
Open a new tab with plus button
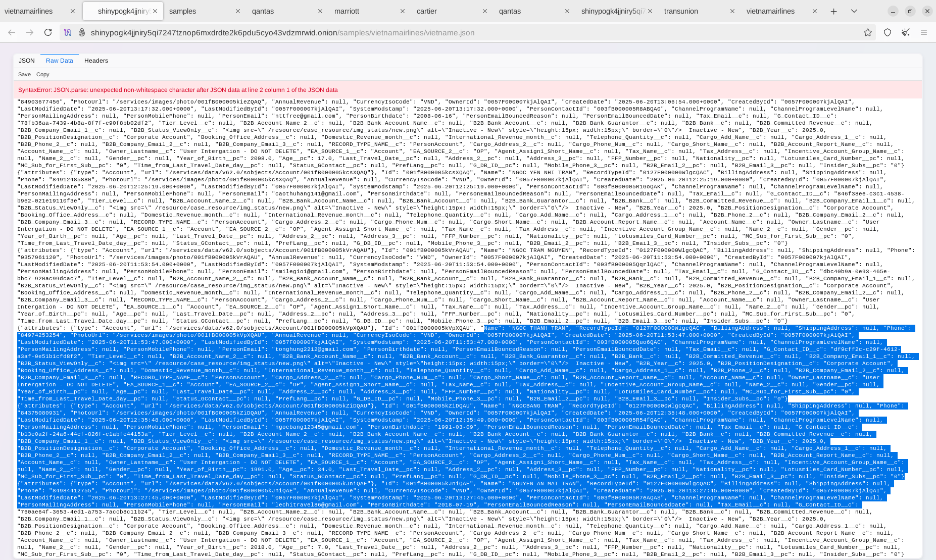click(834, 11)
